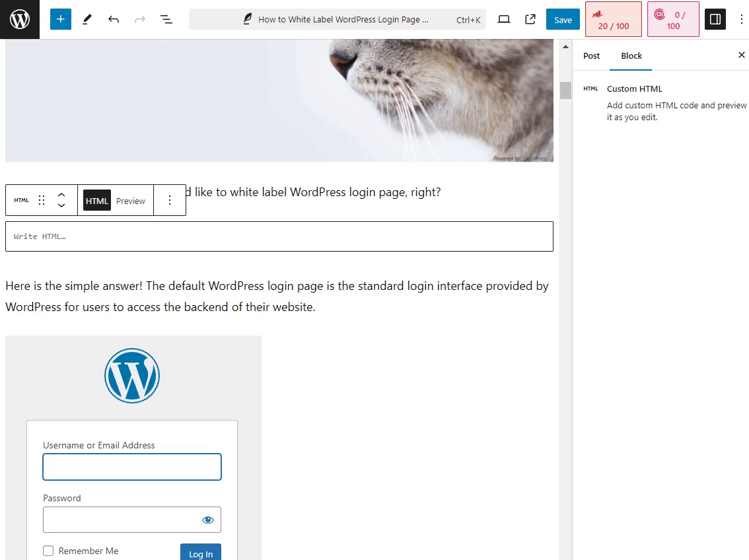Close the Settings sidebar
Viewport: 749px width, 560px height.
tap(741, 55)
